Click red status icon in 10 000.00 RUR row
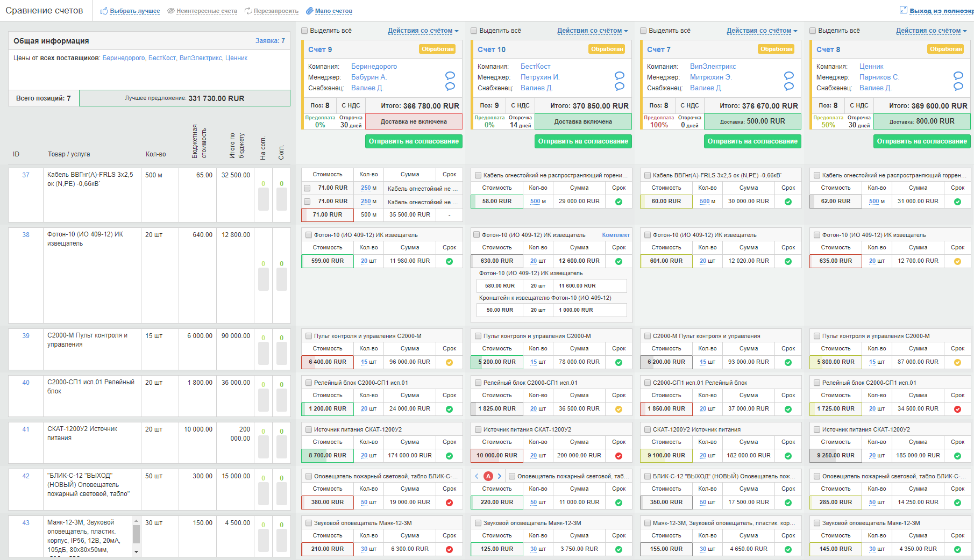 click(618, 456)
